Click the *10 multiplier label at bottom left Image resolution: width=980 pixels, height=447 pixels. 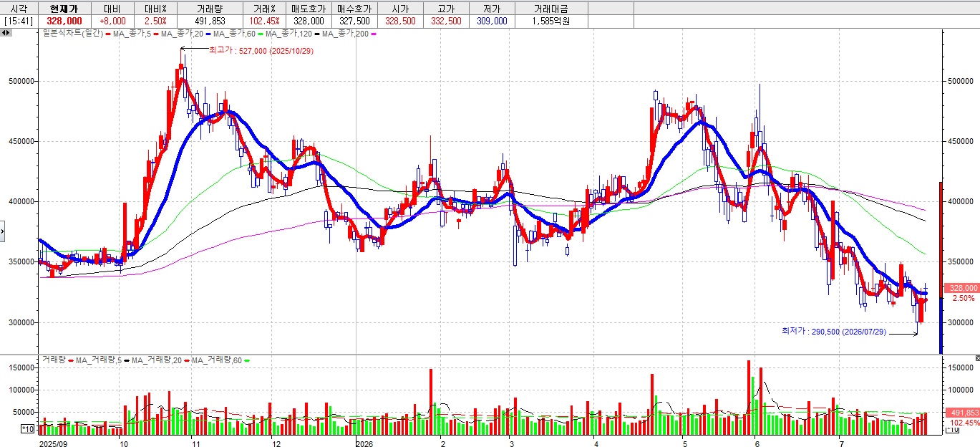pos(28,428)
